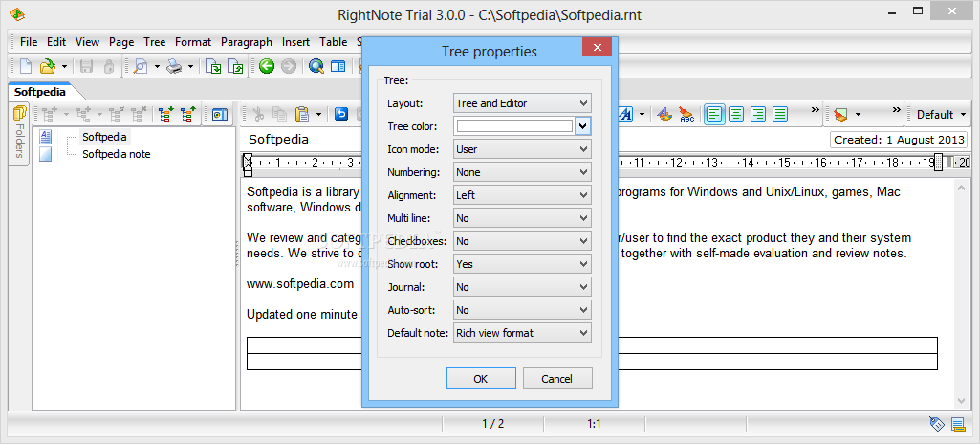Click the highlight brush icon
The width and height of the screenshot is (980, 444).
pyautogui.click(x=840, y=114)
